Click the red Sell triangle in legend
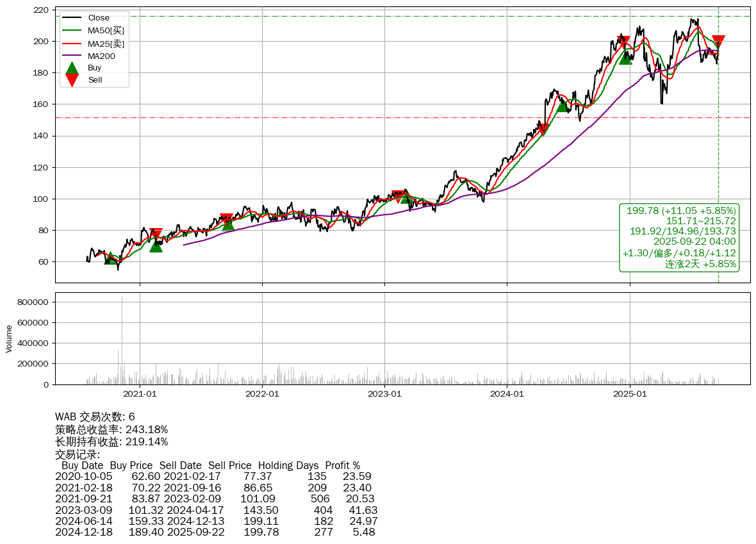Screen dimensions: 756x544 (72, 81)
